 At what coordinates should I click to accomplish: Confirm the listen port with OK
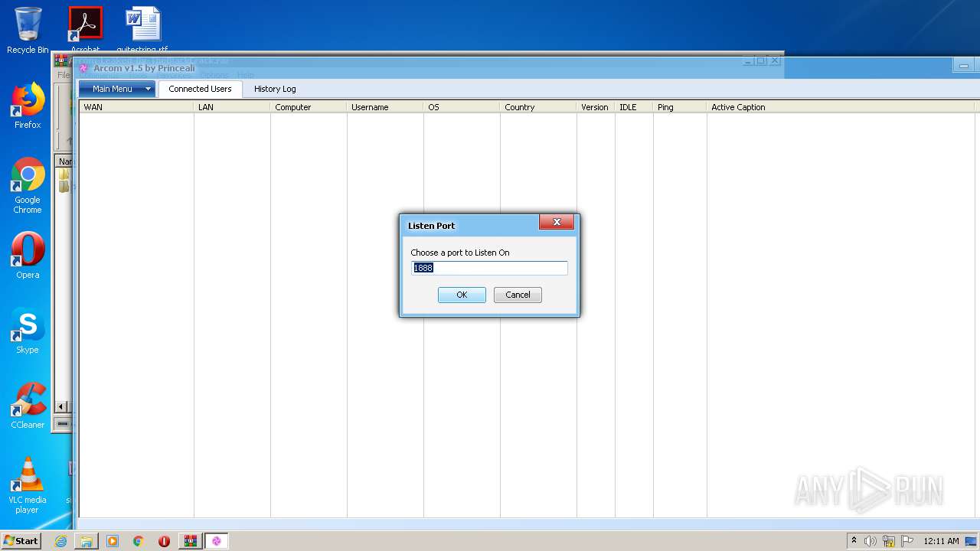(462, 295)
